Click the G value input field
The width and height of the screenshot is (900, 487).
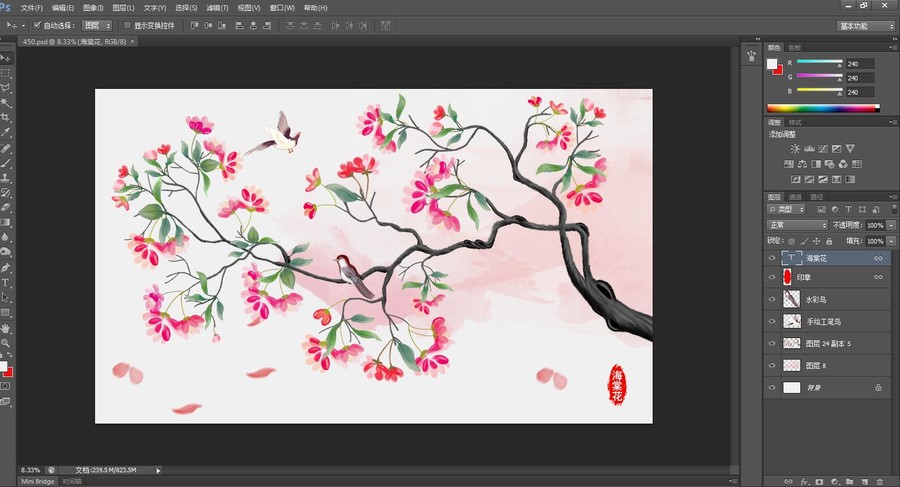[x=860, y=78]
